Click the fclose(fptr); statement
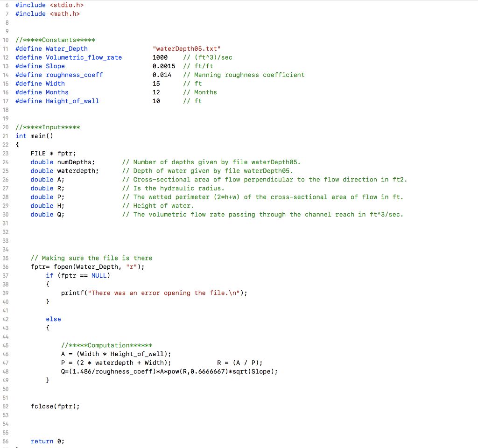The width and height of the screenshot is (478, 448). (x=55, y=406)
